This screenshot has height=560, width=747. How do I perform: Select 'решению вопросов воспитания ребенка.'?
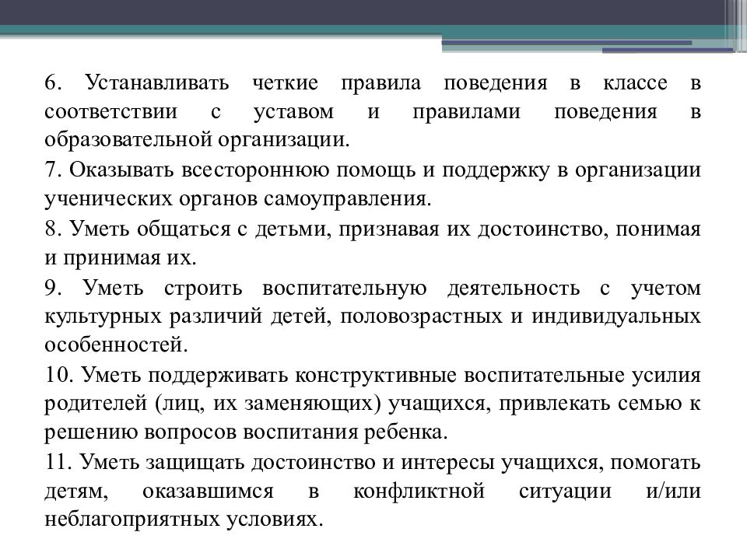coord(247,432)
